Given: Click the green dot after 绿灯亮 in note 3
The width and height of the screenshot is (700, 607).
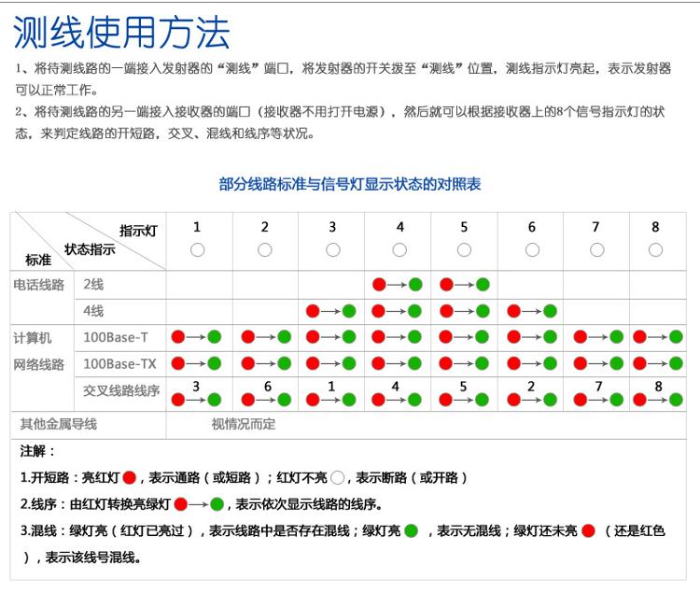Looking at the screenshot, I should (x=412, y=531).
